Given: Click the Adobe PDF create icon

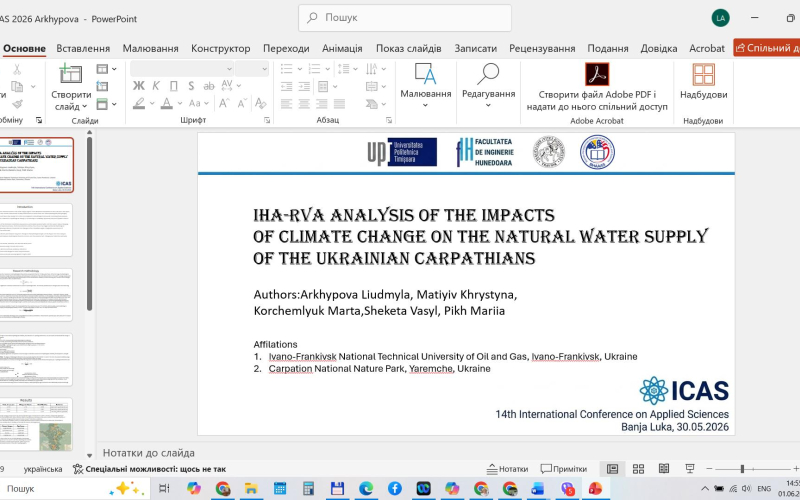Looking at the screenshot, I should (x=597, y=74).
